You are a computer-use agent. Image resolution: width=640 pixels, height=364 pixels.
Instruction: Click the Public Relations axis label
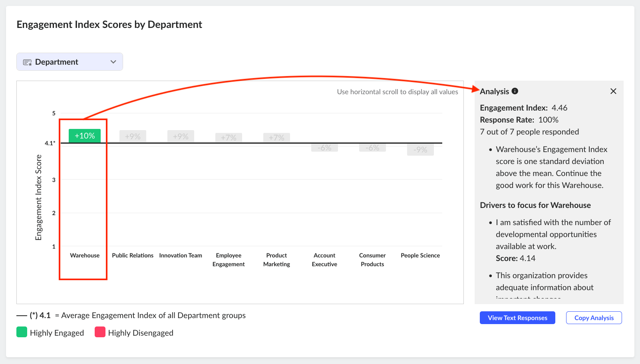[133, 255]
